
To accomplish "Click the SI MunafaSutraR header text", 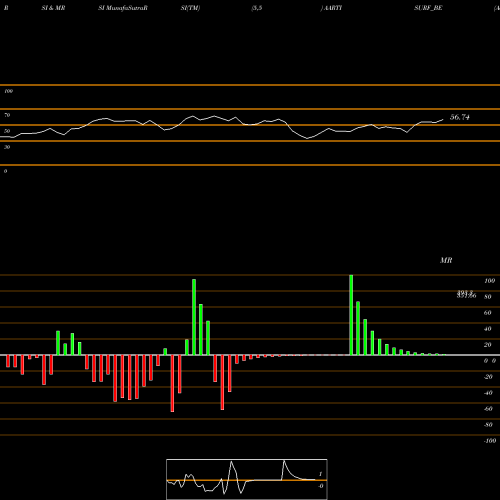I will (123, 8).
